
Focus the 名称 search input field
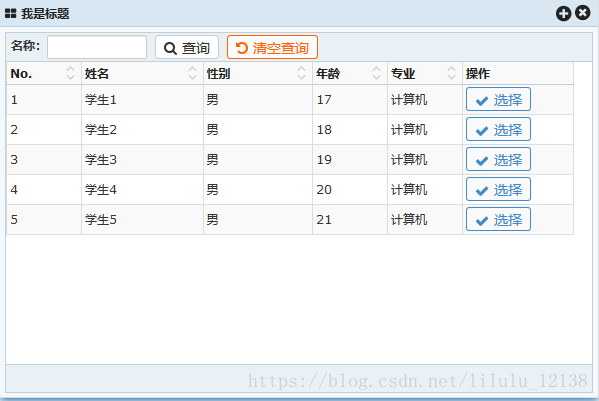click(97, 47)
